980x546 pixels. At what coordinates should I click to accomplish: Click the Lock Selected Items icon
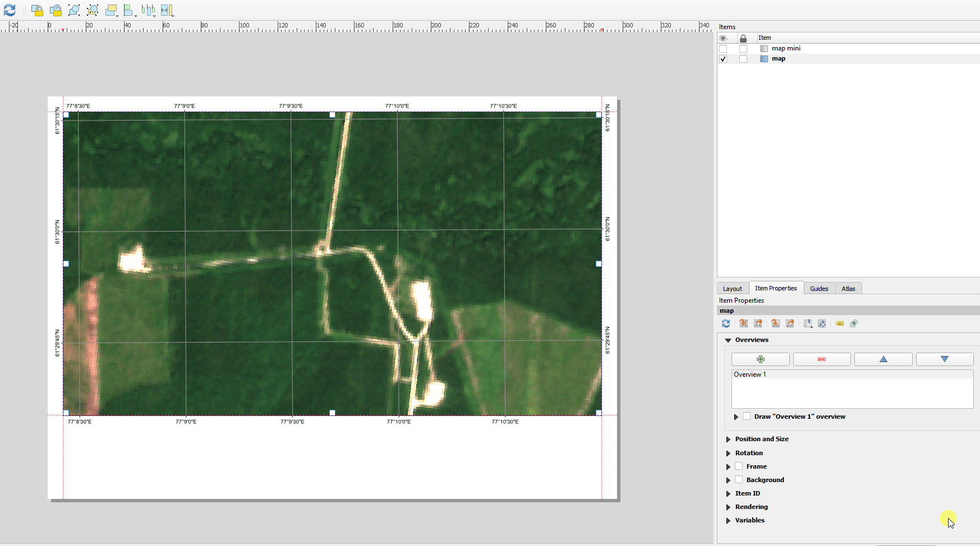(37, 10)
